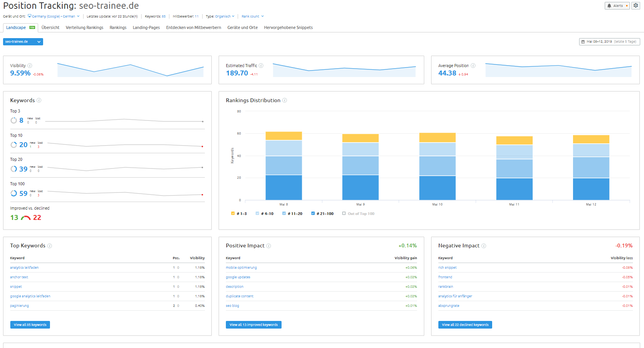Open the settings gear at top right
Screen dimensions: 644x348
click(x=635, y=6)
